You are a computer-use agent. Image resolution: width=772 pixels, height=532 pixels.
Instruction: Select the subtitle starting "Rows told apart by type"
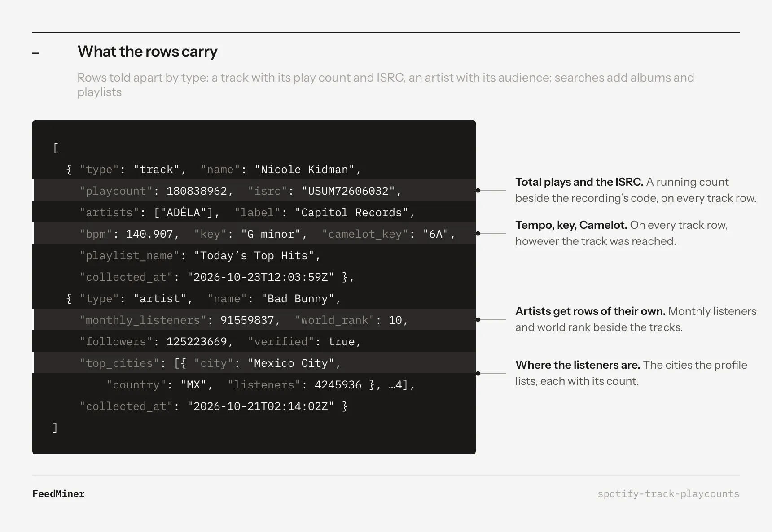tap(386, 85)
